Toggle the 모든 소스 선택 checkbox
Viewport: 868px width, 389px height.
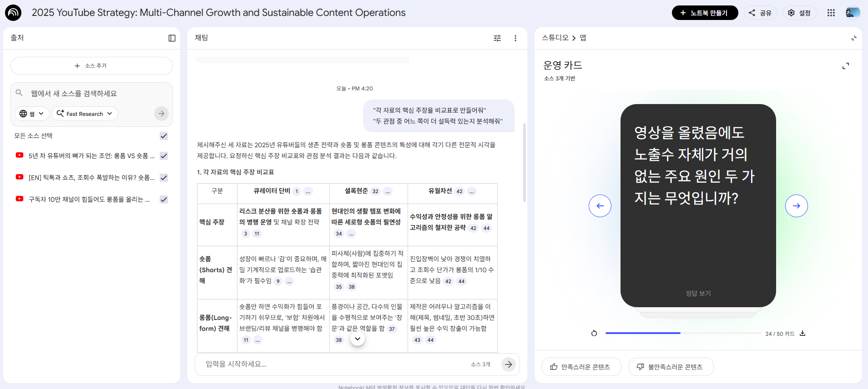(x=164, y=136)
